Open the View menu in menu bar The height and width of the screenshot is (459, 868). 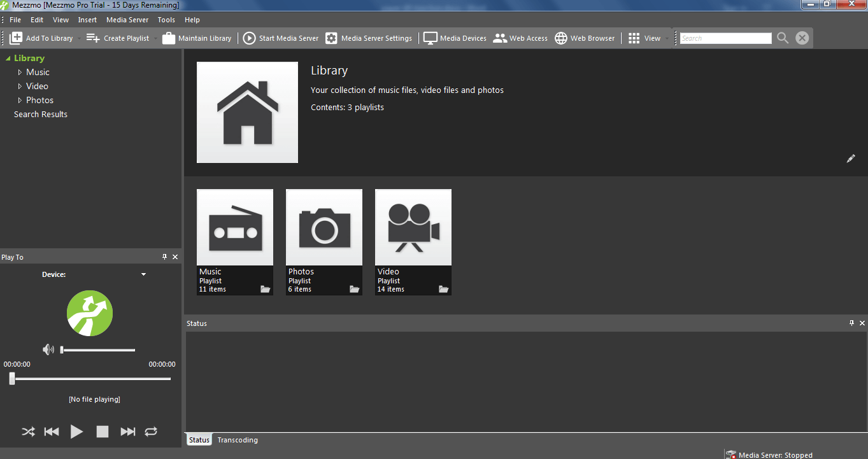(60, 20)
